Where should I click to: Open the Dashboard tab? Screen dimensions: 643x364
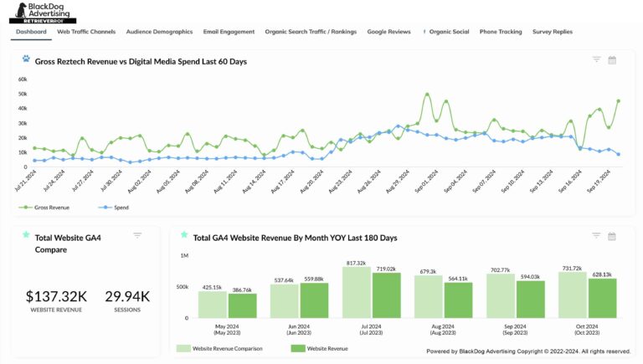pos(31,32)
